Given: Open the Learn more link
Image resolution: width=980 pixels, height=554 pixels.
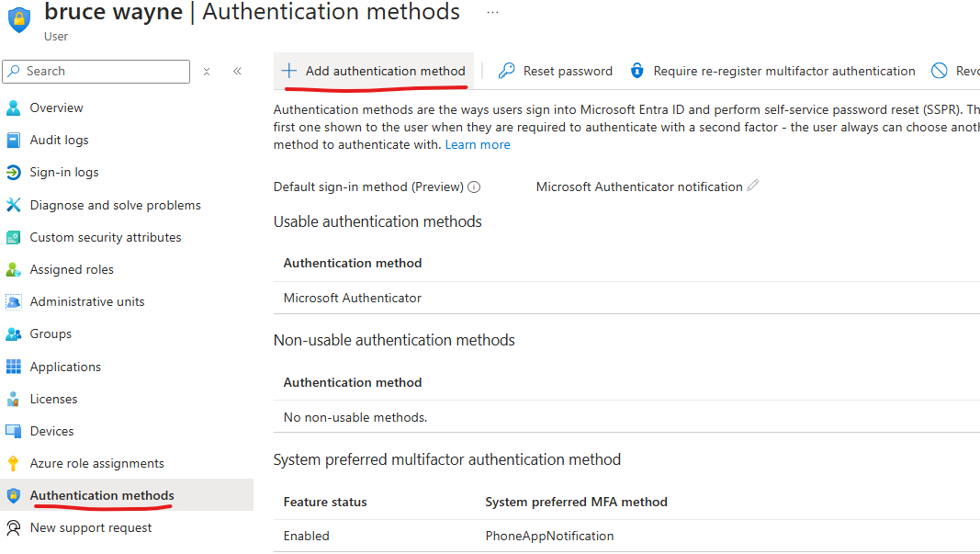Looking at the screenshot, I should click(478, 144).
